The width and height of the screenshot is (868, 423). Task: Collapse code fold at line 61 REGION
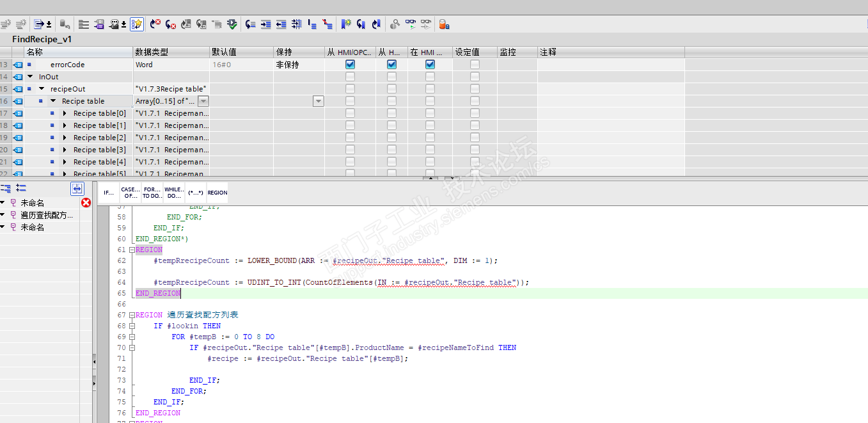(132, 250)
